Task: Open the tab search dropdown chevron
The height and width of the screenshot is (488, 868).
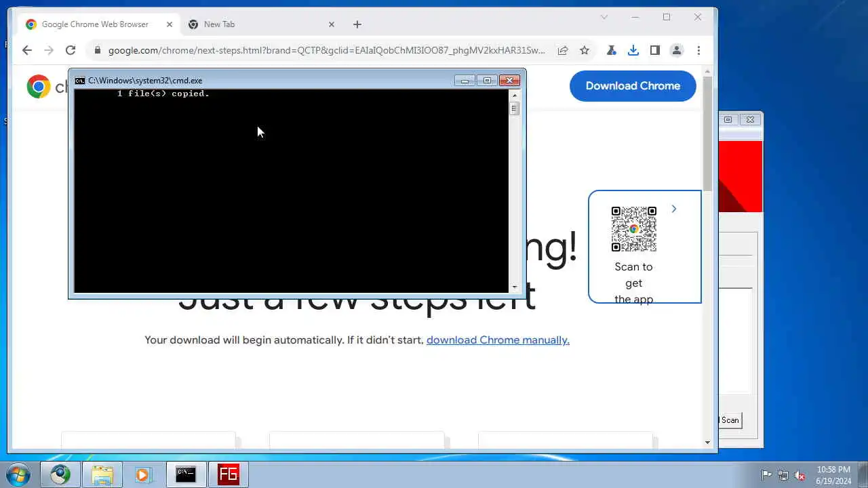Action: 604,17
